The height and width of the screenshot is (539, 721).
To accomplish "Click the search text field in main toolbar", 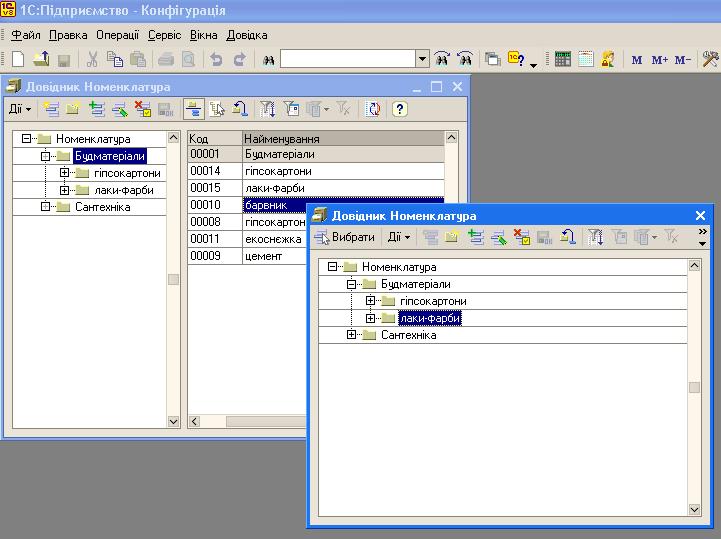I will pyautogui.click(x=348, y=59).
